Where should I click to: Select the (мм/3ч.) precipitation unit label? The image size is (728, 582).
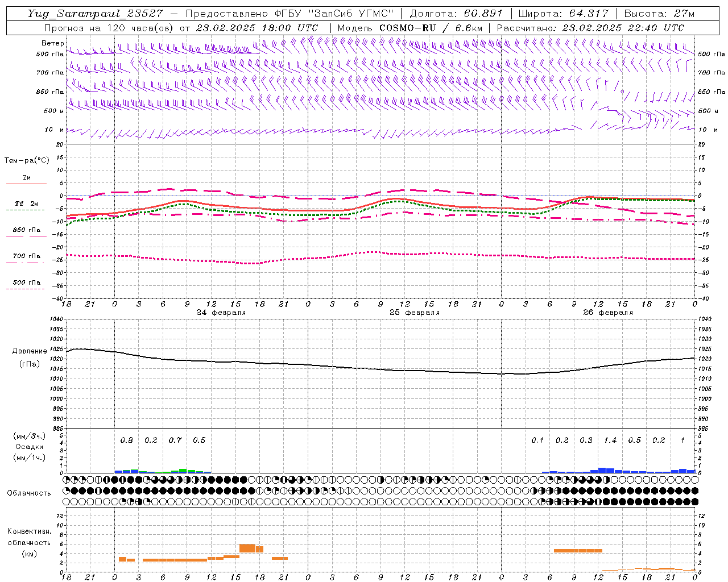[x=30, y=436]
